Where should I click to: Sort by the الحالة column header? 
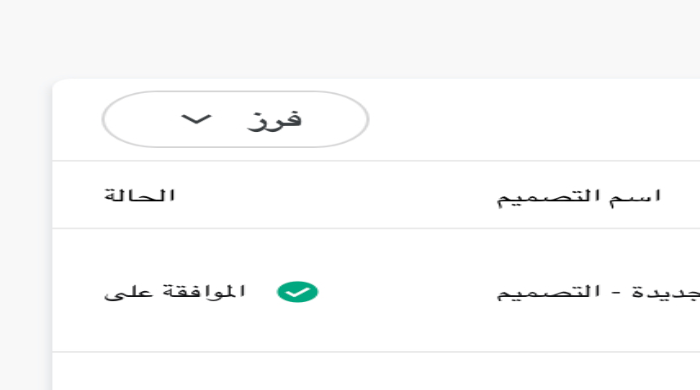(x=139, y=195)
